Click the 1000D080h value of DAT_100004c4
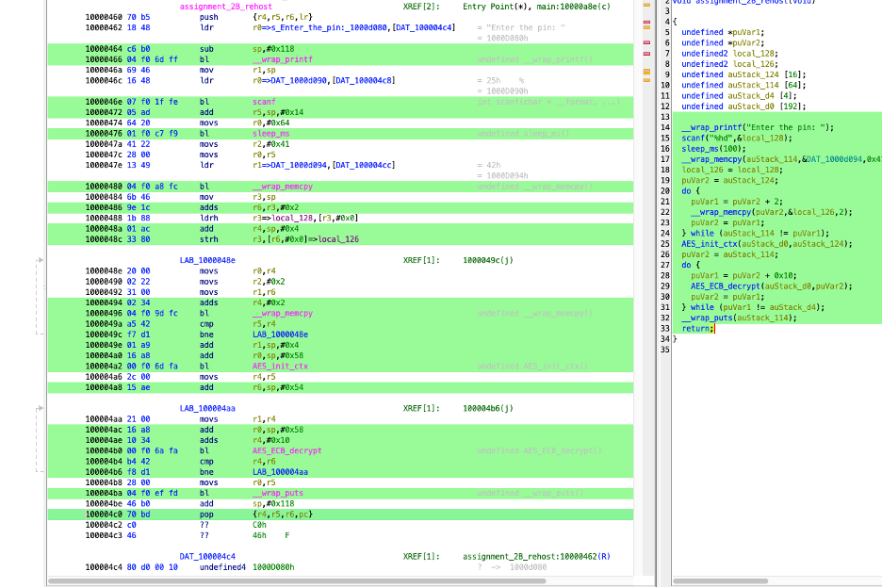 [x=273, y=567]
